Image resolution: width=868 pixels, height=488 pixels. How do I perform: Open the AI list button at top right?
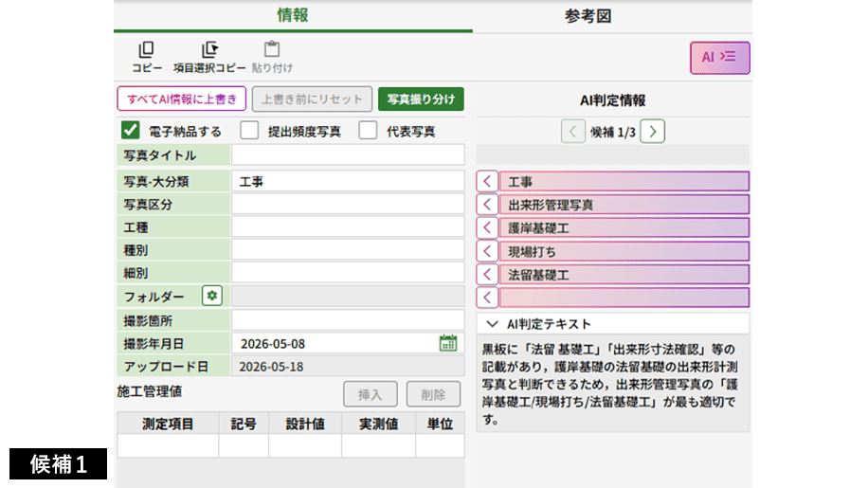tap(719, 58)
